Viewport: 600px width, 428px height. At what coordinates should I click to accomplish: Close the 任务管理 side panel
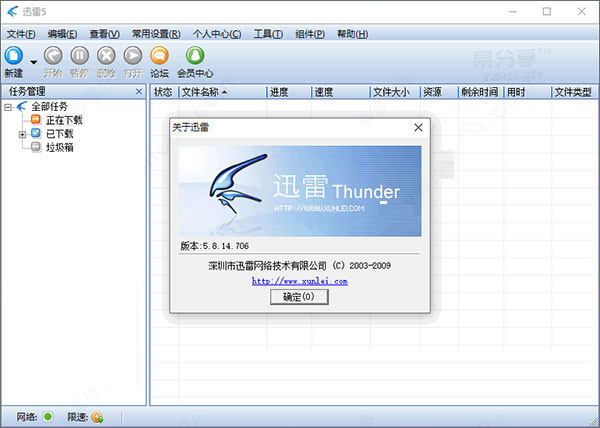tap(139, 92)
